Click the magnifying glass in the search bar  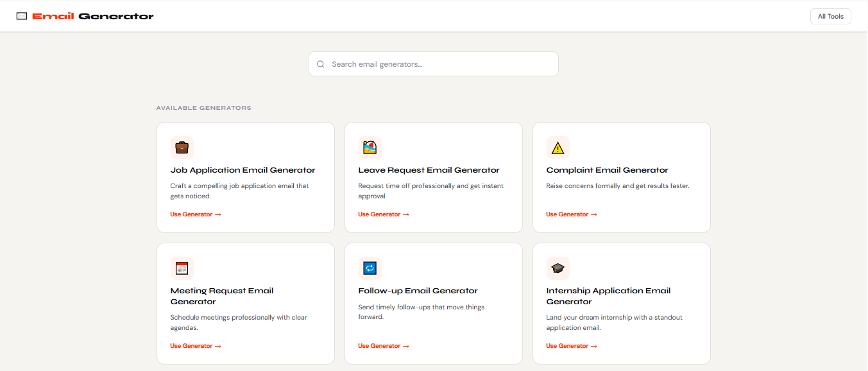coord(321,64)
